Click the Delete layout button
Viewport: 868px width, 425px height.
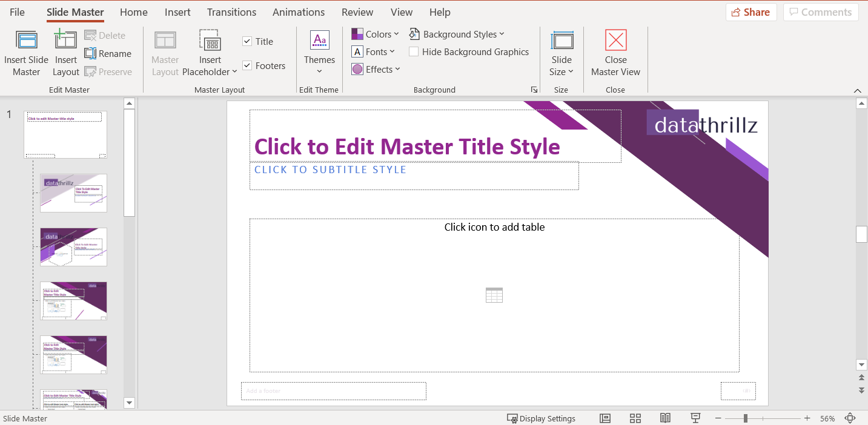click(105, 36)
